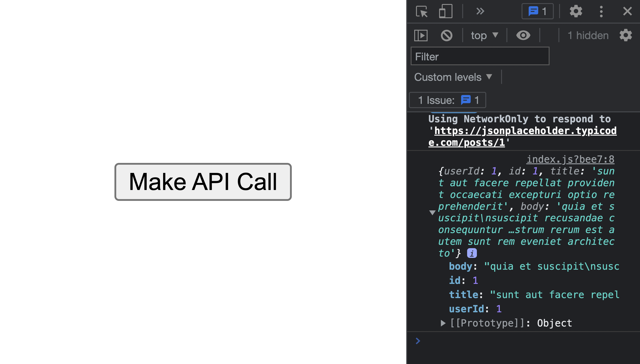Open the Custom levels dropdown
Viewport: 640px width, 364px height.
point(453,77)
